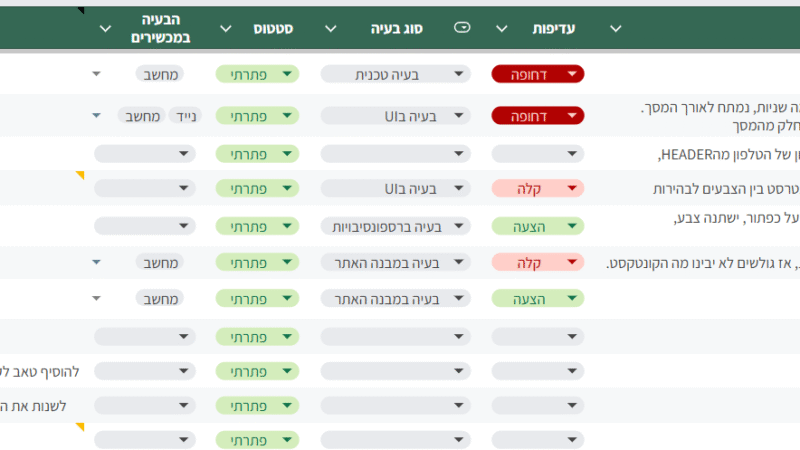Click the small arrow beside first-row מחשב chip
Viewport: 800px width, 450px height.
[97, 74]
